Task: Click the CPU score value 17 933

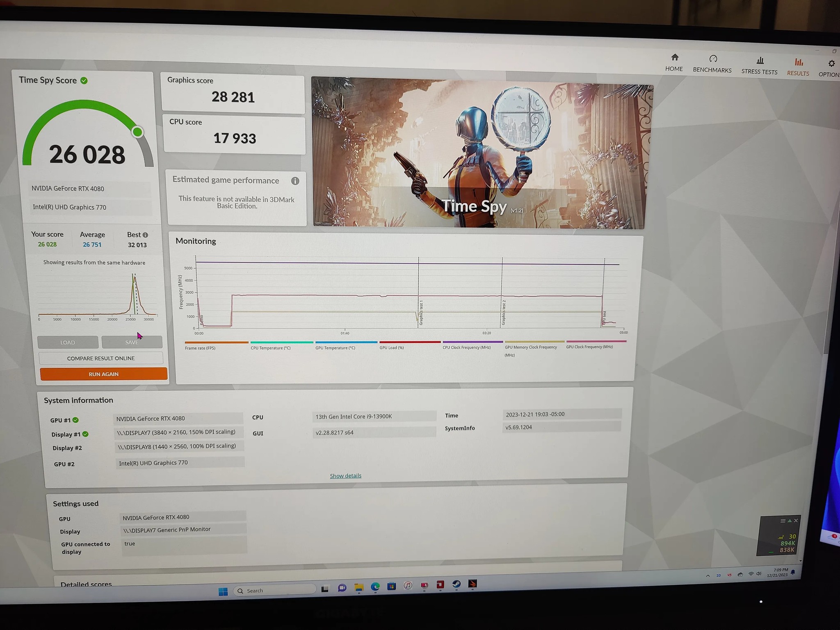Action: (235, 138)
